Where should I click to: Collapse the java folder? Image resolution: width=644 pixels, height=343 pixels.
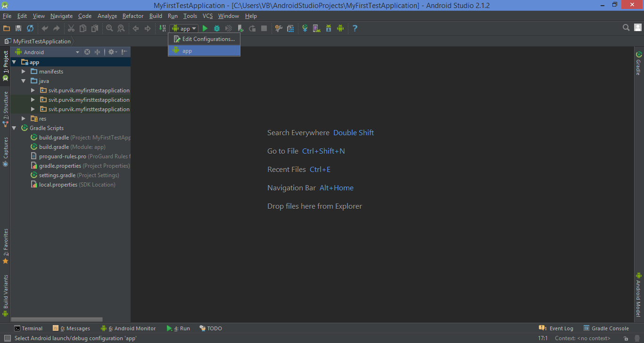[24, 81]
